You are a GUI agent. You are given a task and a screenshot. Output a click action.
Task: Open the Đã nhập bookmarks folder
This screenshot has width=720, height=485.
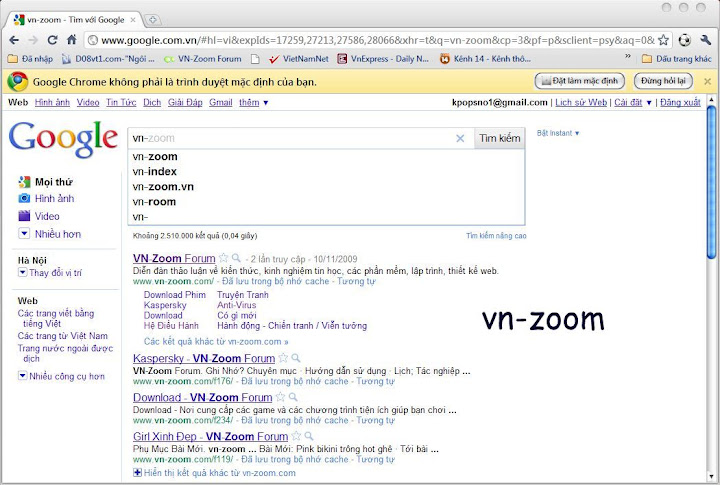click(30, 59)
